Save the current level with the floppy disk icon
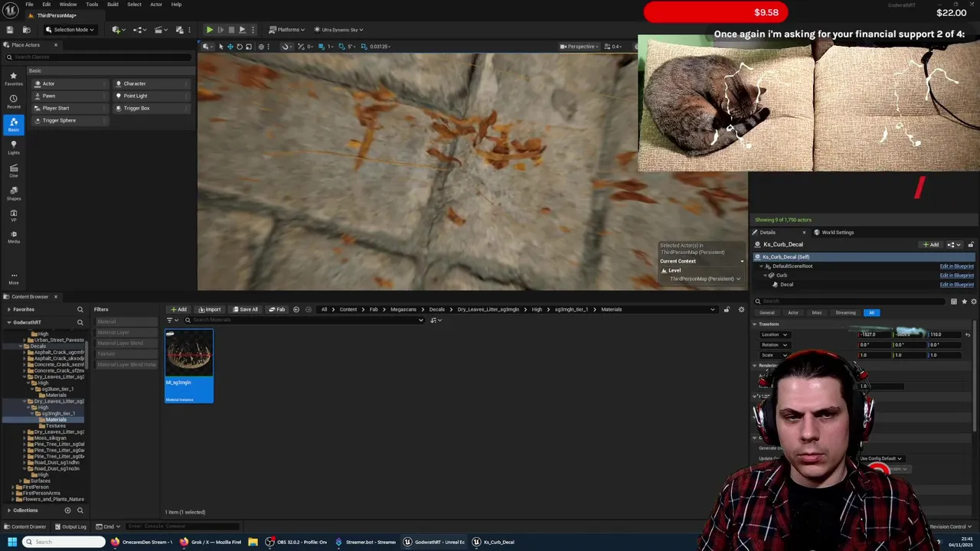 tap(10, 30)
